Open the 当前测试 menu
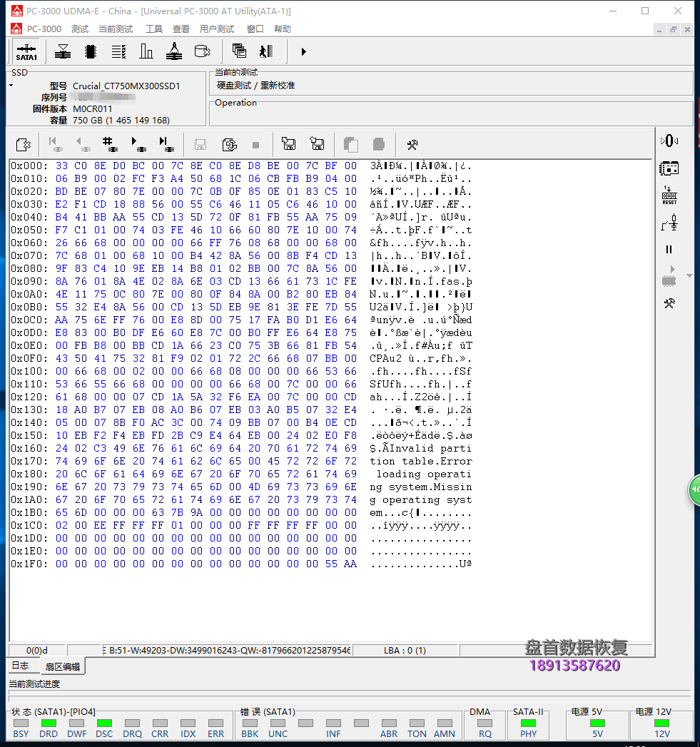The image size is (700, 747). tap(116, 29)
